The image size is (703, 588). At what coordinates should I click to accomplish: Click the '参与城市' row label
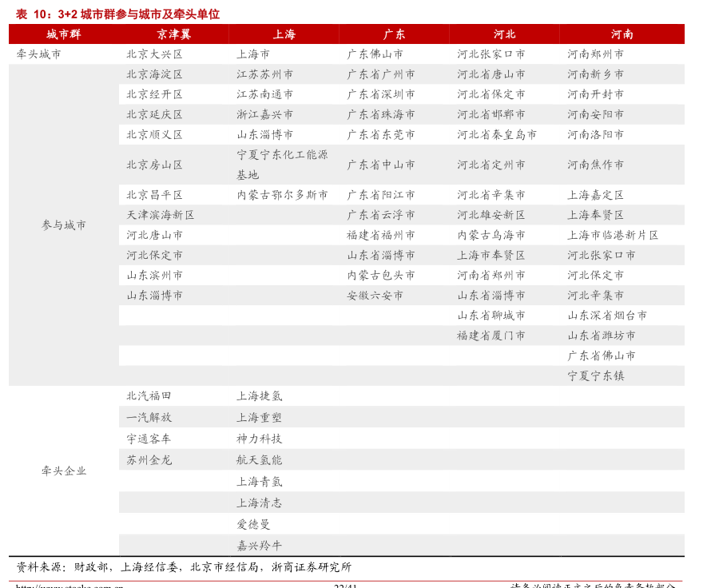pos(64,224)
